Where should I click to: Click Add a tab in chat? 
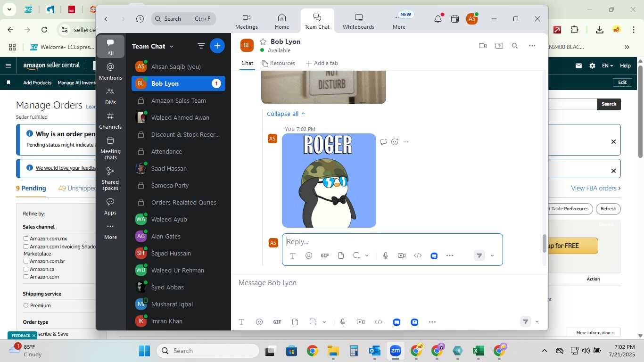coord(322,63)
